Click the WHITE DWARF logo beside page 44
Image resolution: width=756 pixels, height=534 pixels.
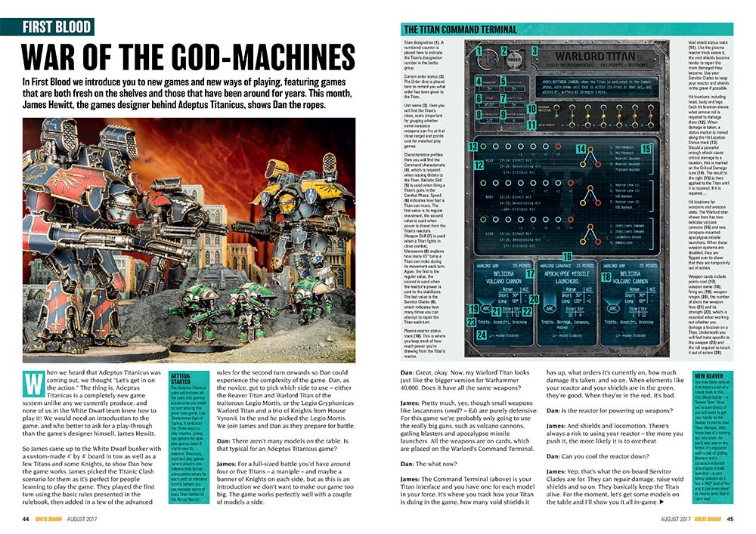tap(48, 519)
